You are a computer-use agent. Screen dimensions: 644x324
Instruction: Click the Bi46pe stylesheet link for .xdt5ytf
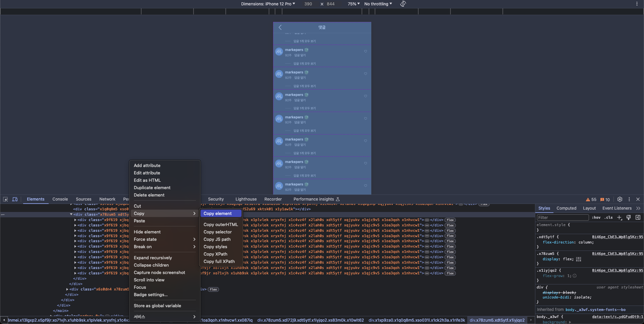[618, 237]
